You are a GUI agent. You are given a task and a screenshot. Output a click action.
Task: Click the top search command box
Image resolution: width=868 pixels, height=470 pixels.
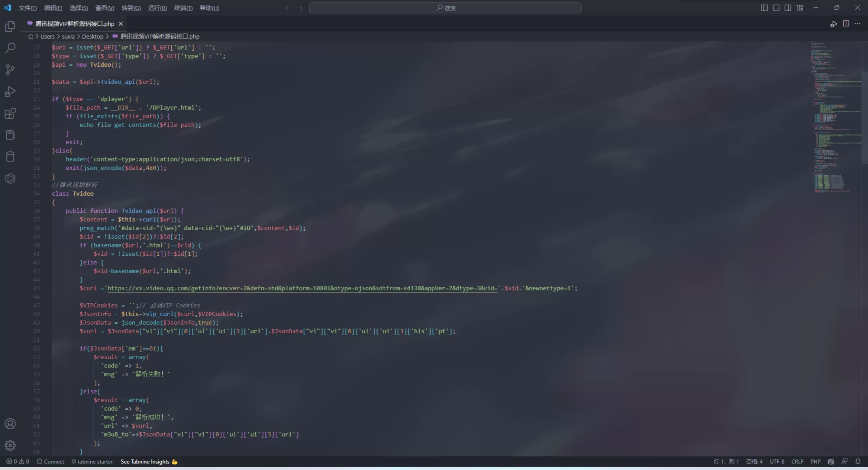point(445,8)
